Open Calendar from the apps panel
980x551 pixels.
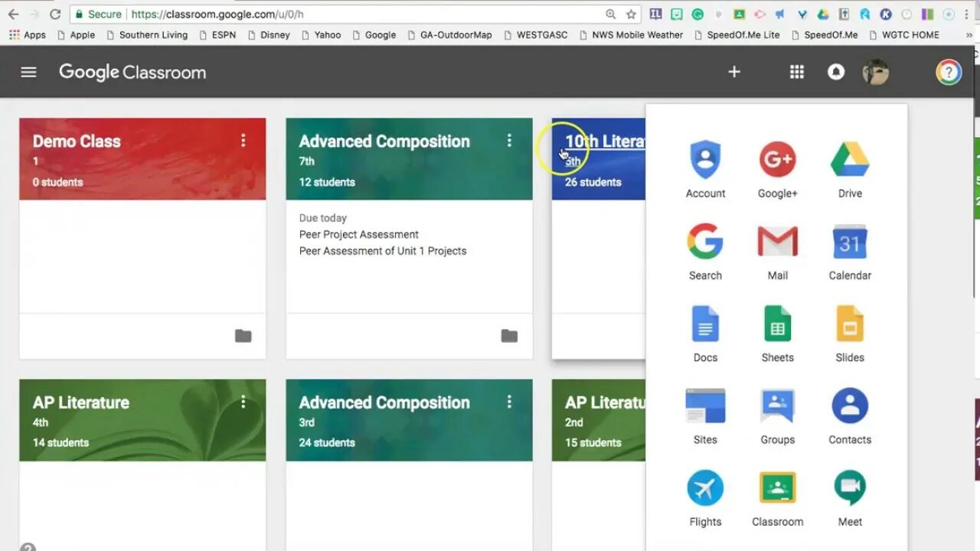tap(850, 252)
